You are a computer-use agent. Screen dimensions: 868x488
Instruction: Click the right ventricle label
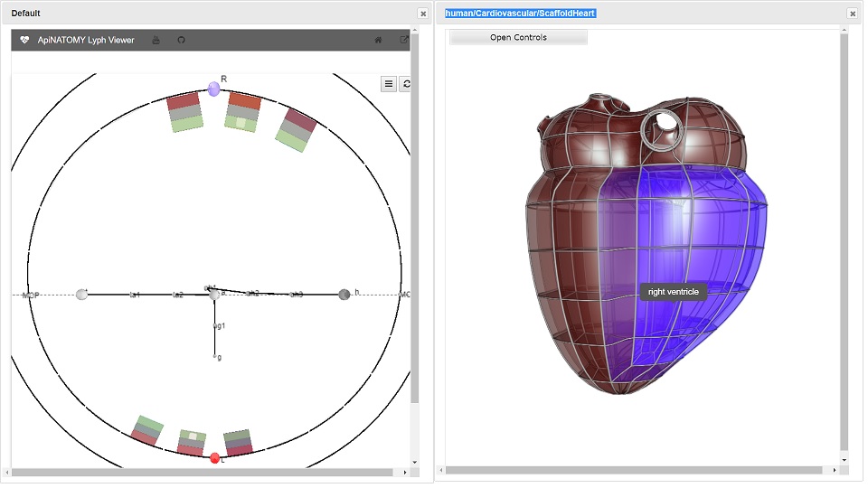(x=673, y=292)
